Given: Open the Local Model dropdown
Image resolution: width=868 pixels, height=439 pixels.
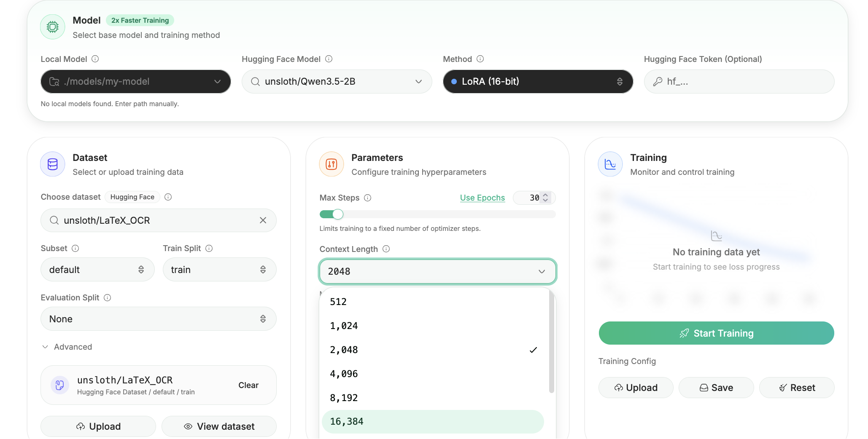Looking at the screenshot, I should click(x=135, y=81).
